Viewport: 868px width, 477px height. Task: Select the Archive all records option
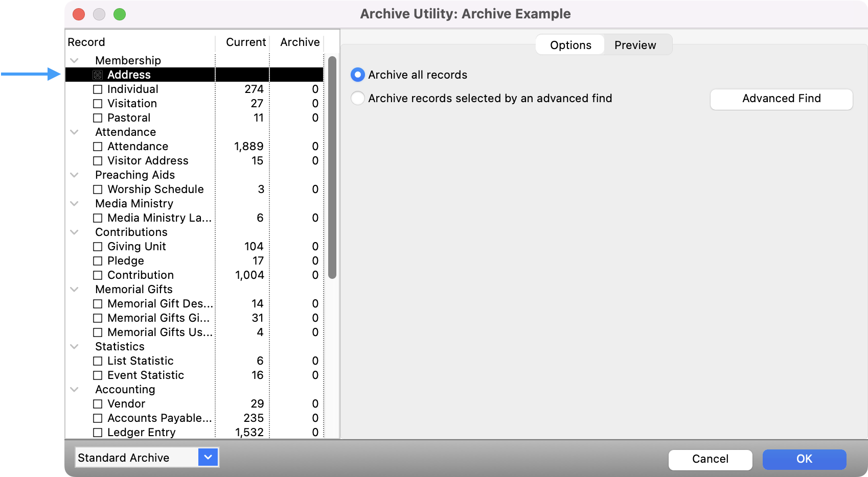(358, 75)
